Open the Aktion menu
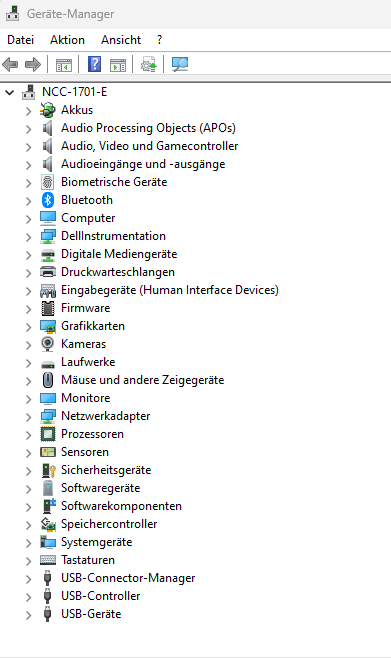Image resolution: width=391 pixels, height=658 pixels. coord(67,40)
